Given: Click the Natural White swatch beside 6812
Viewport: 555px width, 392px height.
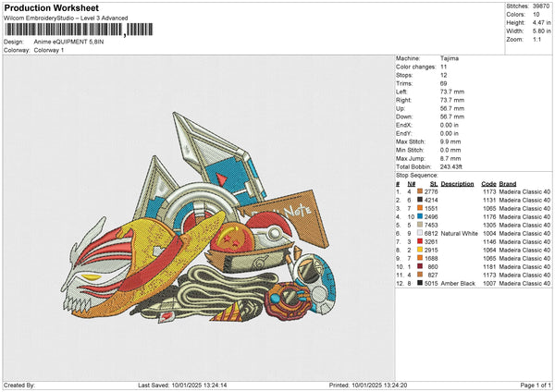Looking at the screenshot, I should [420, 233].
